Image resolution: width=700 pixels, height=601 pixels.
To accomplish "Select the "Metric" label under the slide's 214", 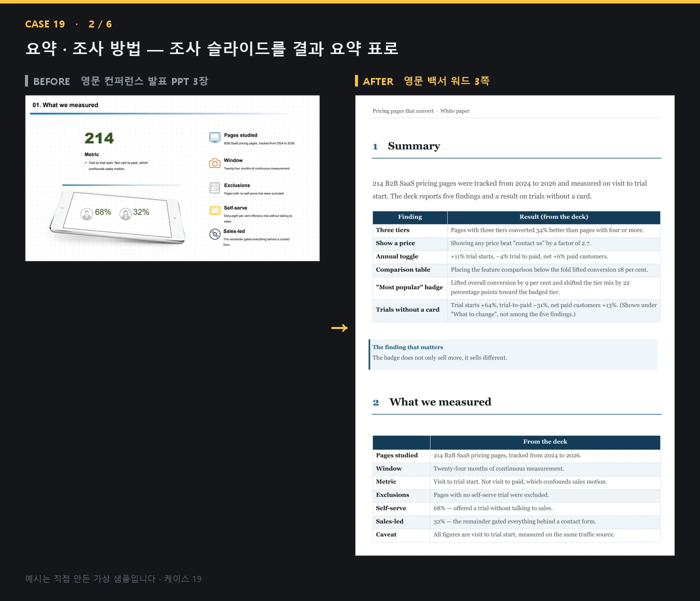I will coord(92,154).
